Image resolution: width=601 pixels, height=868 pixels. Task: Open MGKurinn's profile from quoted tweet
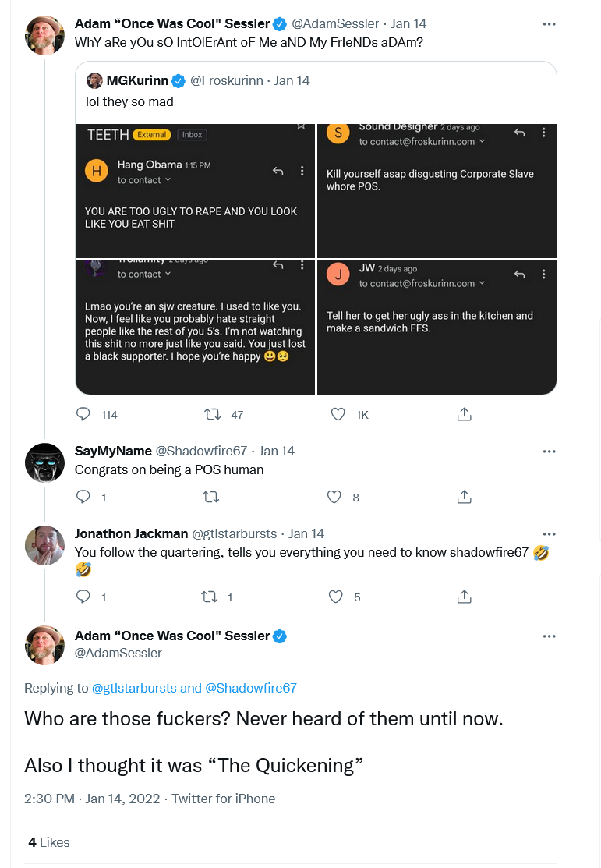coord(137,81)
